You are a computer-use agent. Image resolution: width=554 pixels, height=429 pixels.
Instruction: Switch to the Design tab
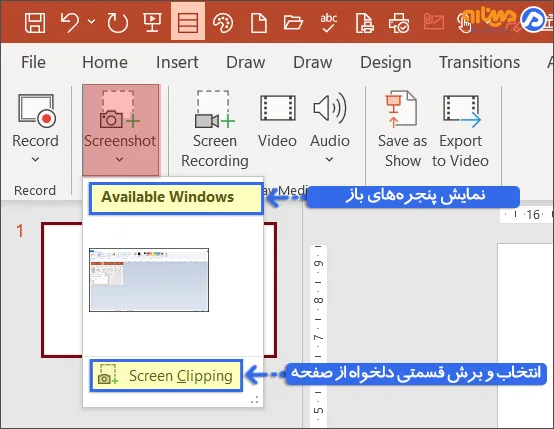(x=386, y=62)
